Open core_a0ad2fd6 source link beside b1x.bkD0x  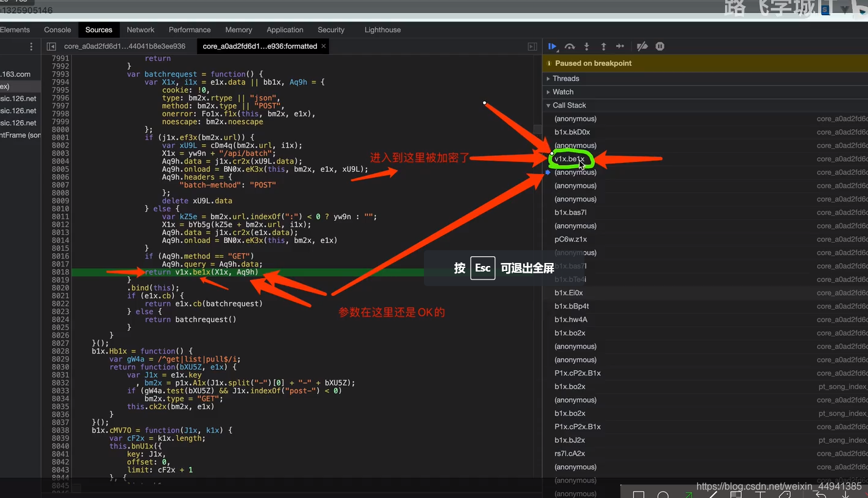pos(842,132)
